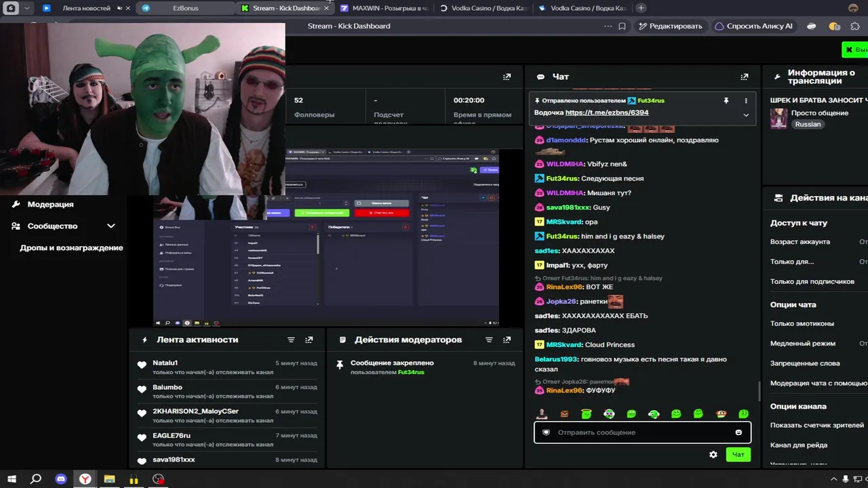Click the Russian language tag
Viewport: 868px width, 488px height.
pos(808,125)
